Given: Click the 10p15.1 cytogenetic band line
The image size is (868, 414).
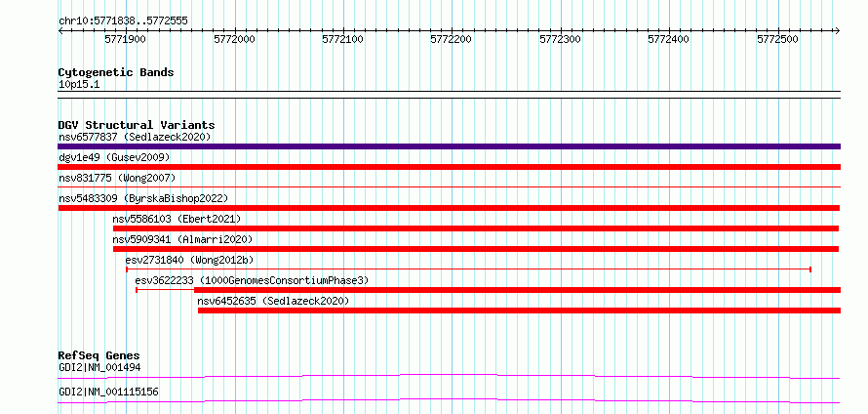Looking at the screenshot, I should click(x=449, y=94).
